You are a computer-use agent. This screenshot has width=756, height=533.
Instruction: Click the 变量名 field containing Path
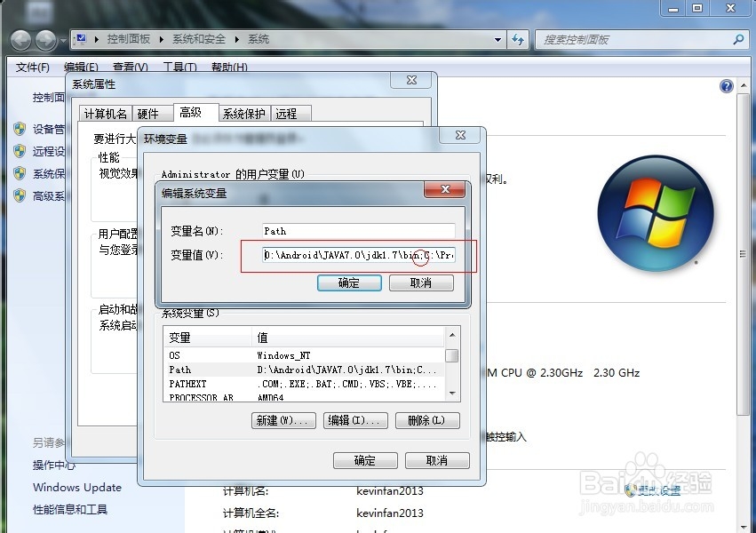tap(359, 231)
